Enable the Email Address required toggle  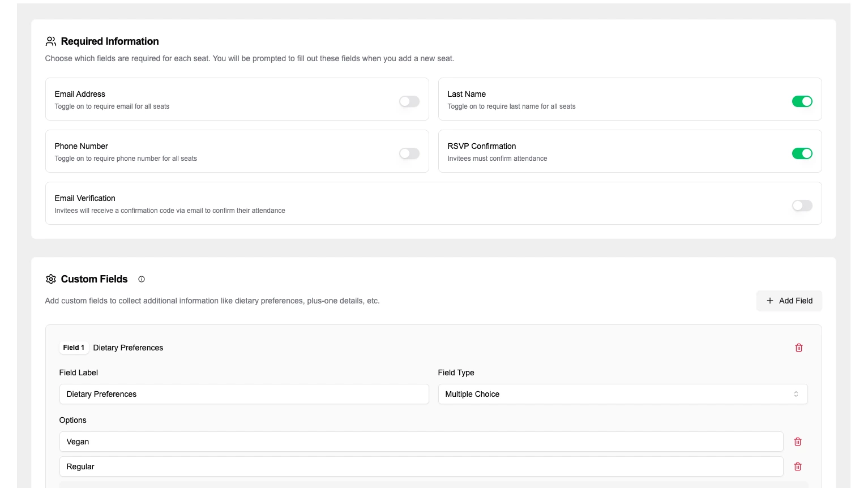[x=409, y=101]
